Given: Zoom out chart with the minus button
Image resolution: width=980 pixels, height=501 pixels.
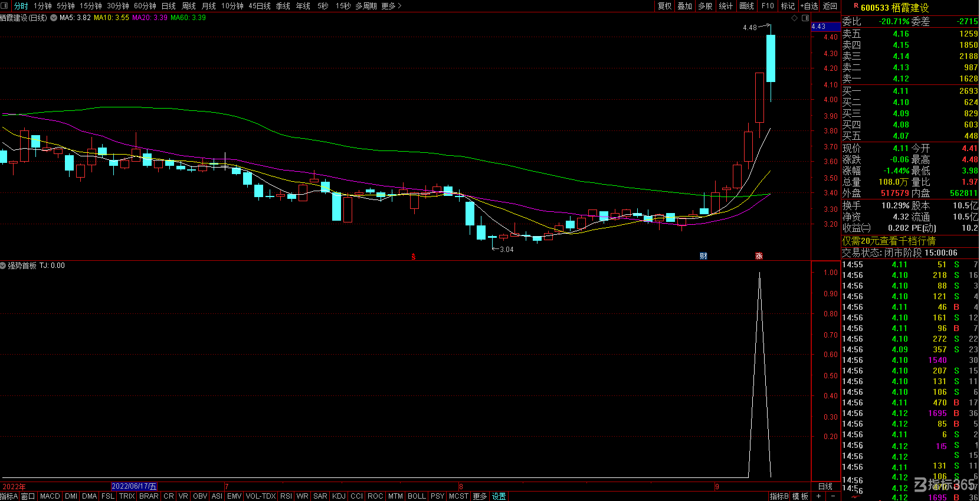Looking at the screenshot, I should point(832,496).
